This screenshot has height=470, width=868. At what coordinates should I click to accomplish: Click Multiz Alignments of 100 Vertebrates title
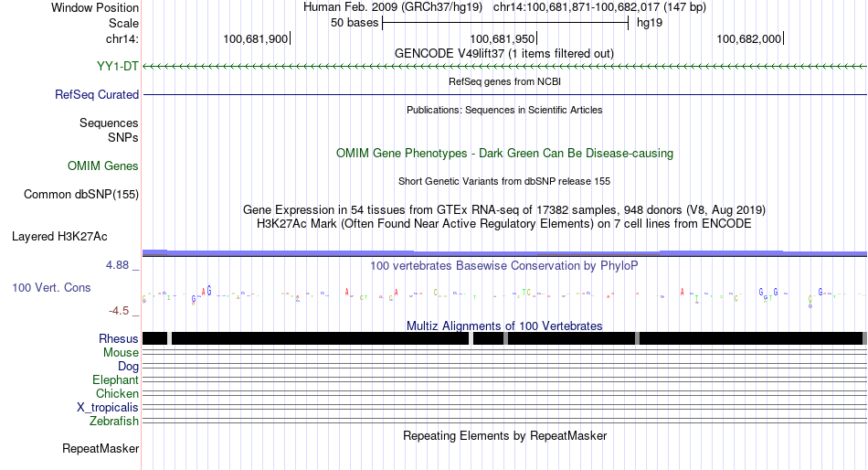pyautogui.click(x=504, y=326)
